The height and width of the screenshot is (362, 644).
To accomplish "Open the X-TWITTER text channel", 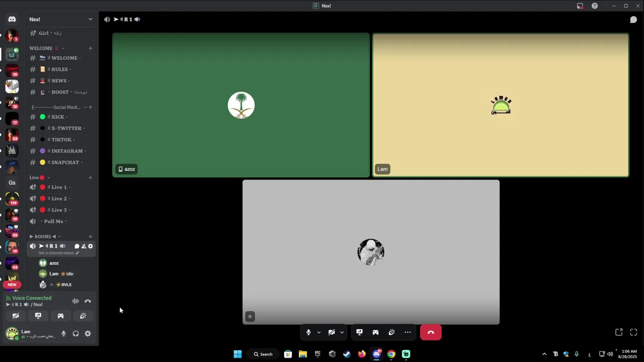I will pyautogui.click(x=61, y=128).
